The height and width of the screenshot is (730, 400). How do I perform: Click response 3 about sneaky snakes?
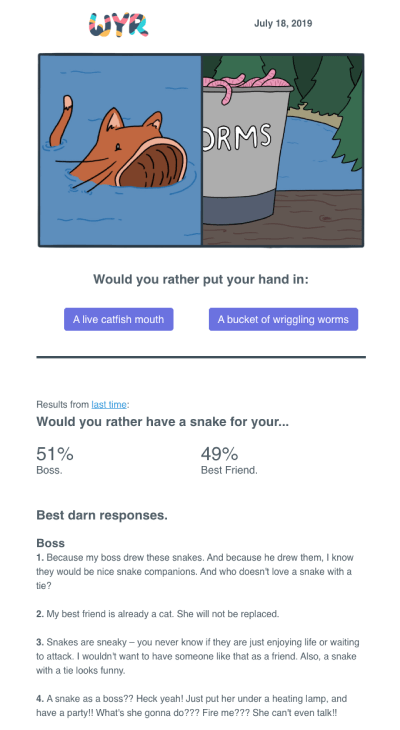click(x=198, y=656)
